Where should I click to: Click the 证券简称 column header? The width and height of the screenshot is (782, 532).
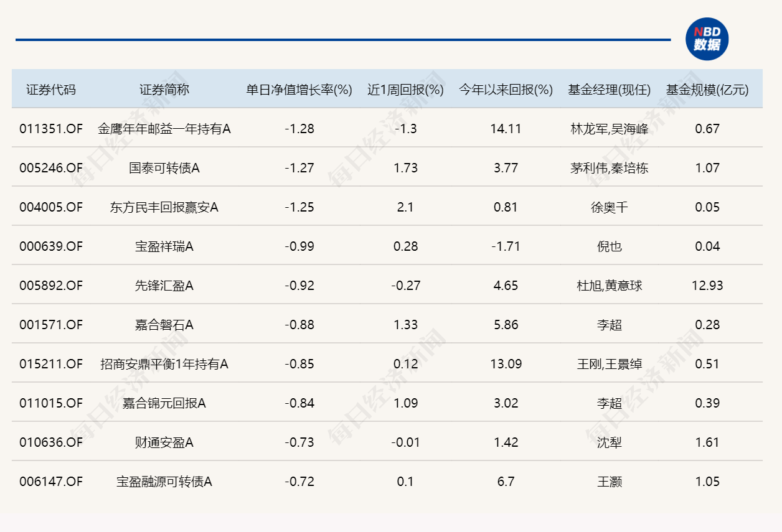click(x=164, y=90)
